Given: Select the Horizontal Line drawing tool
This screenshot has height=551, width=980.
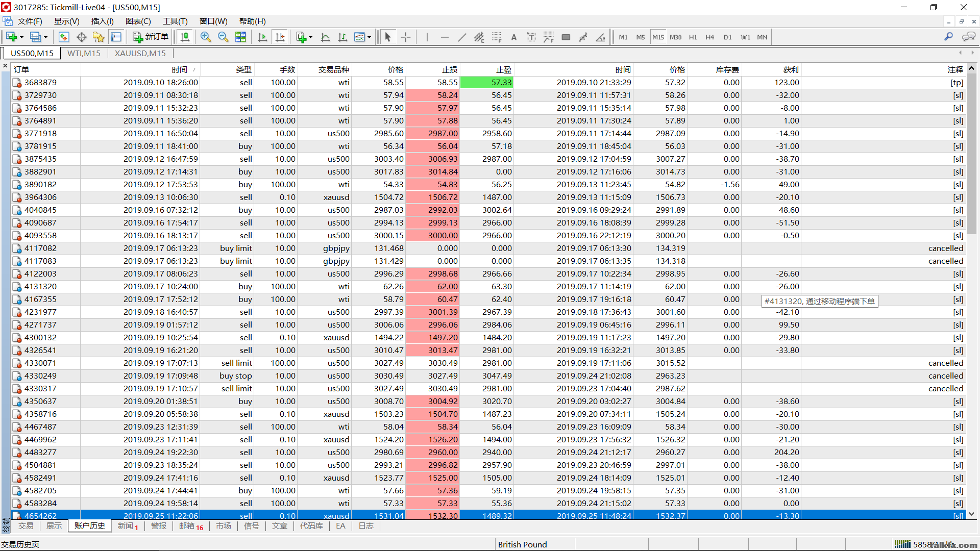Looking at the screenshot, I should [445, 37].
